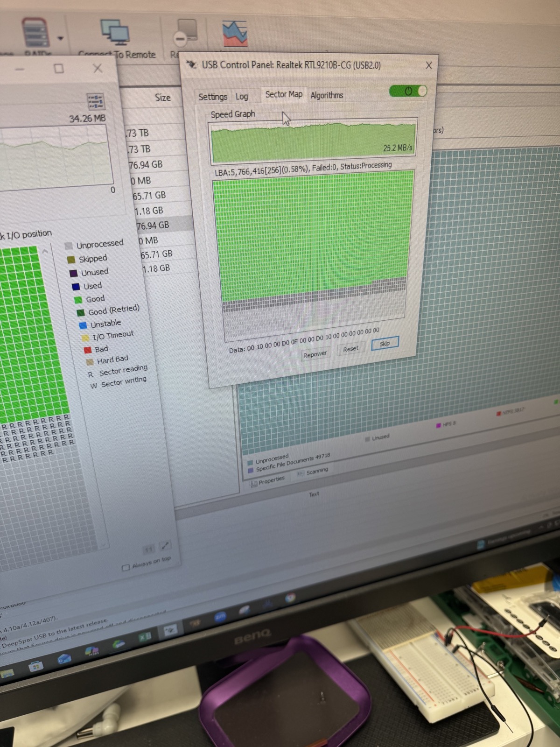560x747 pixels.
Task: Open the Algorithms tab
Action: 327,95
